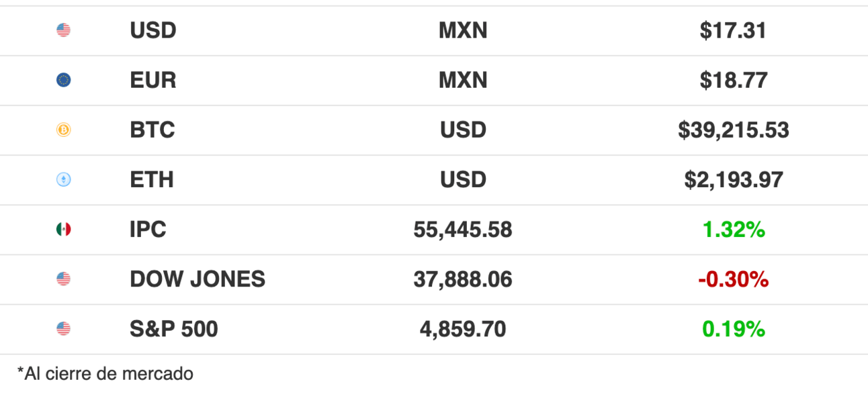Click the $17.31 exchange rate value
Image resolution: width=868 pixels, height=402 pixels.
coord(733,30)
